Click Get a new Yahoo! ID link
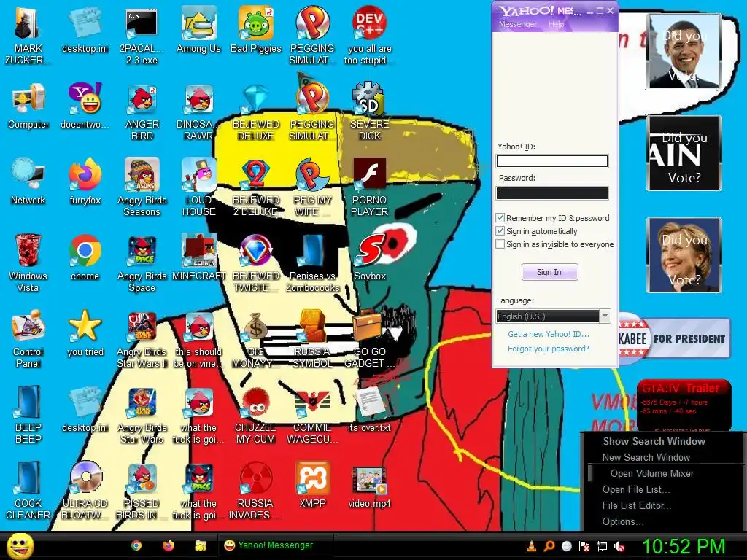Image resolution: width=747 pixels, height=560 pixels. (549, 334)
